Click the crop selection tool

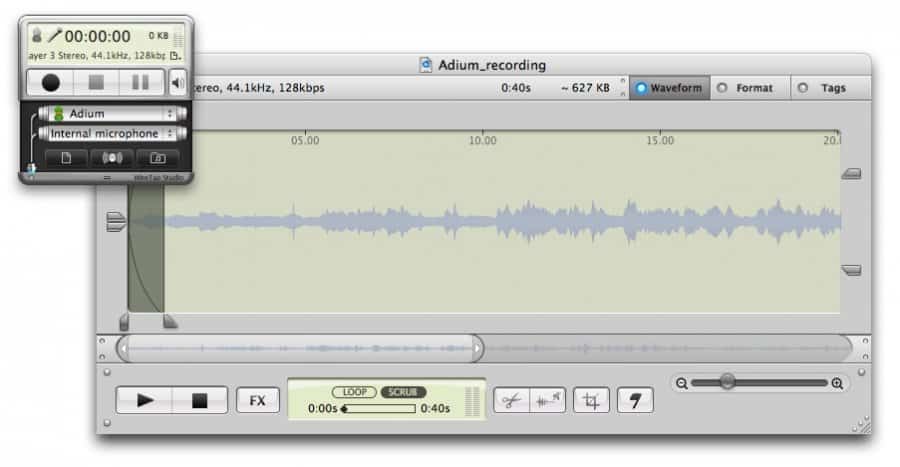point(591,400)
